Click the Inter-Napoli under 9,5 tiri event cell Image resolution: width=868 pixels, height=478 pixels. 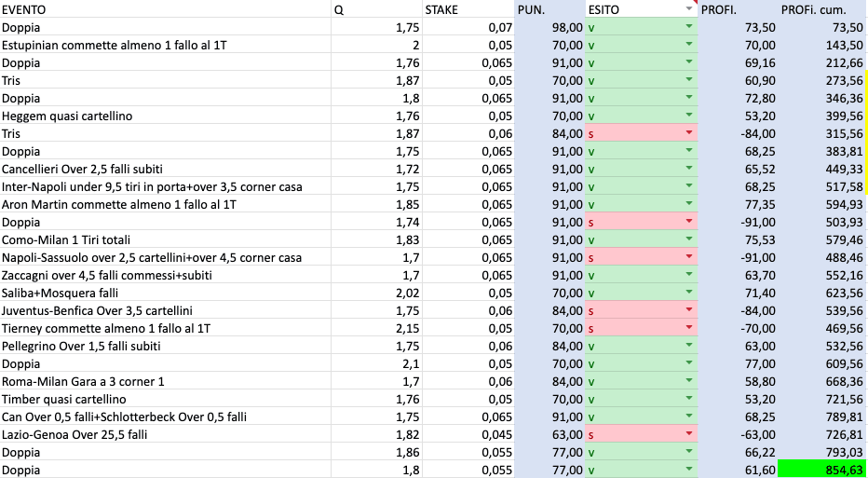(x=166, y=186)
